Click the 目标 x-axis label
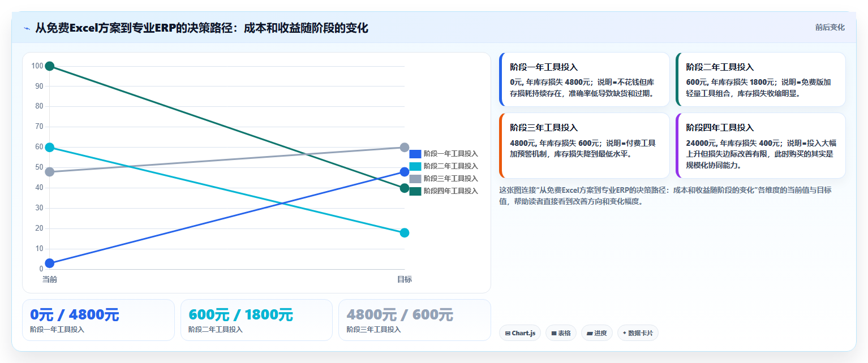Viewport: 868px width, 363px height. (405, 279)
